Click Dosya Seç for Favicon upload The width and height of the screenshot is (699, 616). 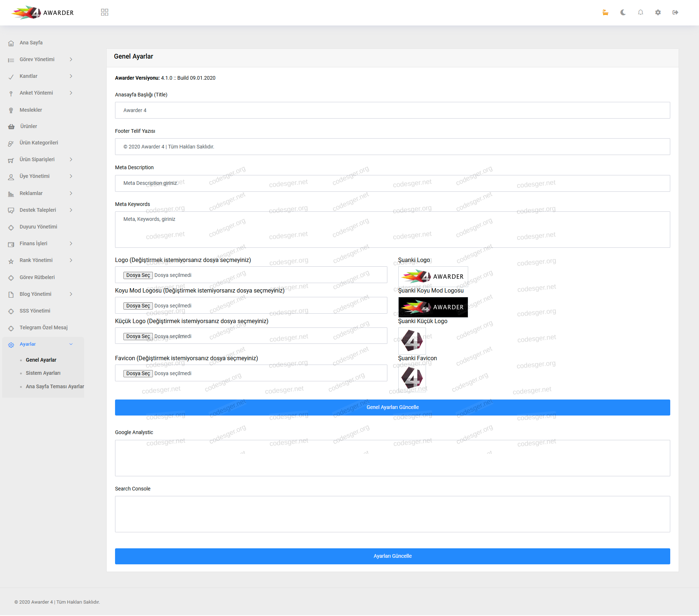138,373
